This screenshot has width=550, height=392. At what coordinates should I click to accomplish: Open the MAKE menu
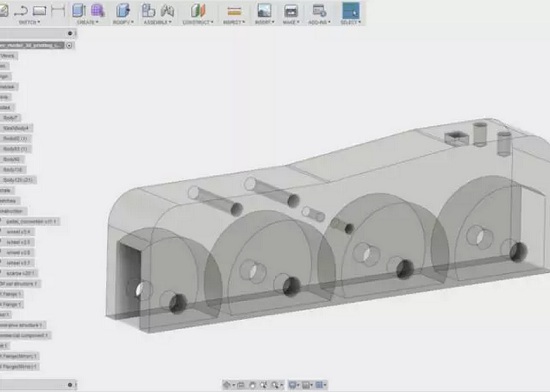click(291, 22)
